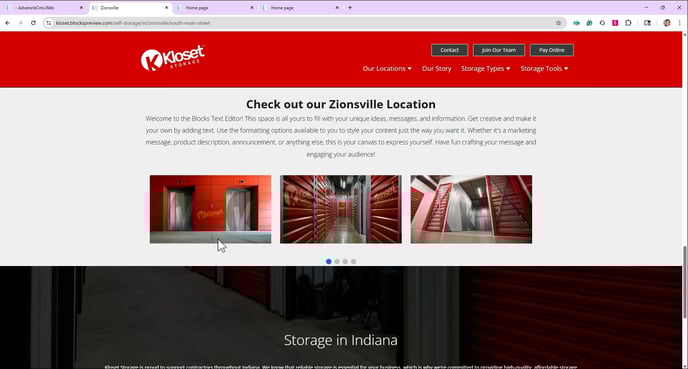Click the page vertical scrollbar thumb
This screenshot has height=369, width=688.
point(684,282)
